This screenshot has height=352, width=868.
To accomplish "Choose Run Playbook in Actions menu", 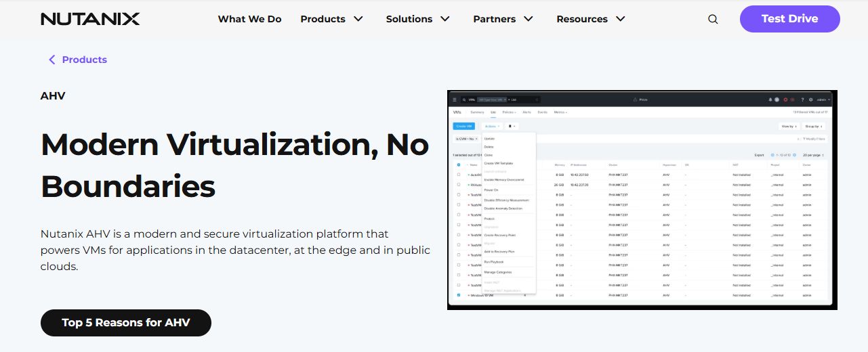I will 494,261.
